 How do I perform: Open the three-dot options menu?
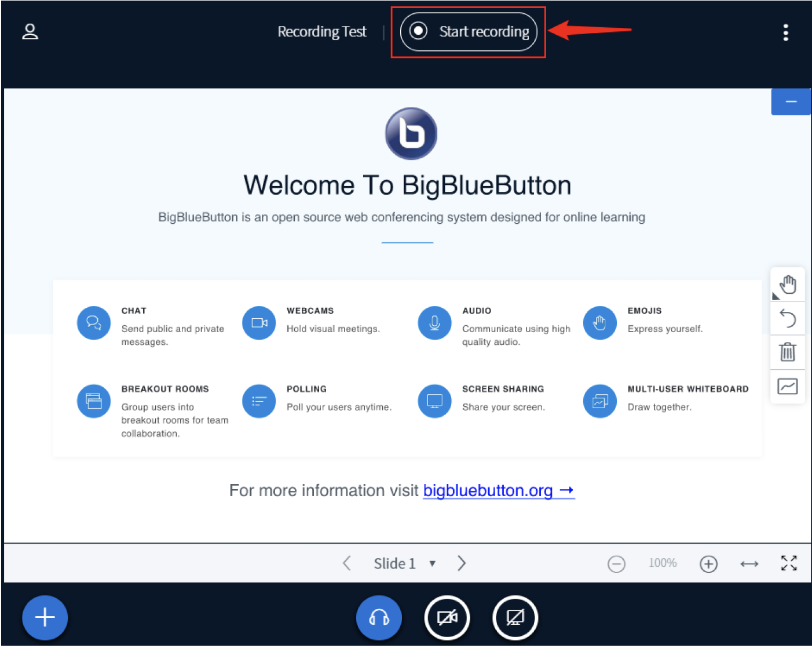pos(785,32)
